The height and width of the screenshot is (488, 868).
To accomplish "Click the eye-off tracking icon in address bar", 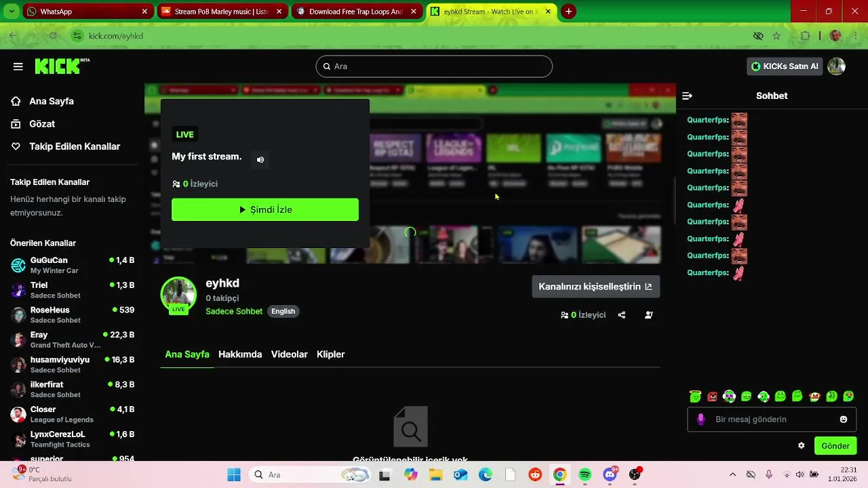I will click(758, 36).
